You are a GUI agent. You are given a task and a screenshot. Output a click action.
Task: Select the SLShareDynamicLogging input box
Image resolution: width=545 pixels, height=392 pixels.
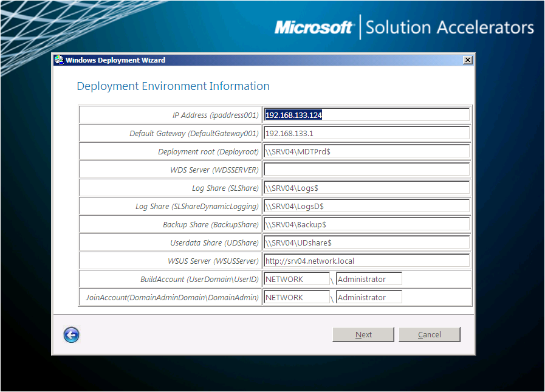click(x=366, y=206)
